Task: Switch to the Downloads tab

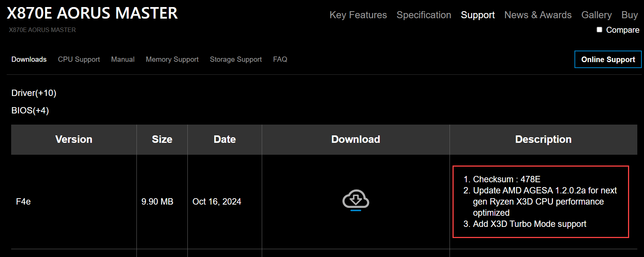Action: click(x=29, y=60)
